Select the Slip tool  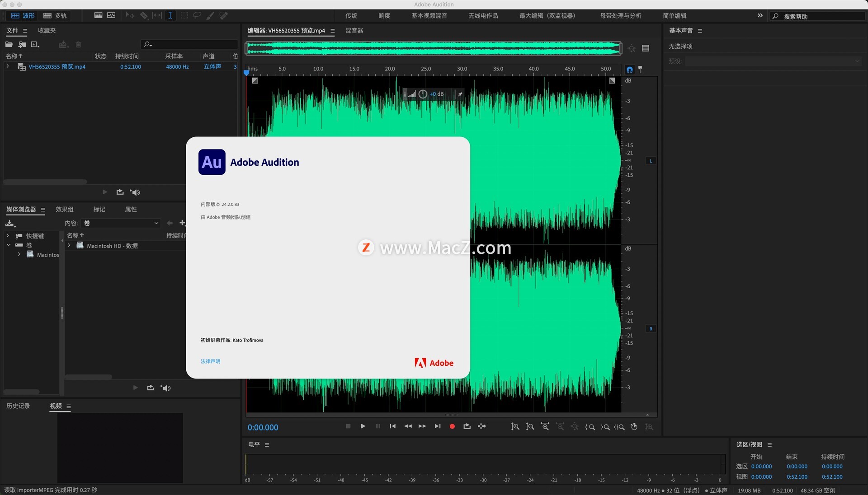pyautogui.click(x=157, y=15)
